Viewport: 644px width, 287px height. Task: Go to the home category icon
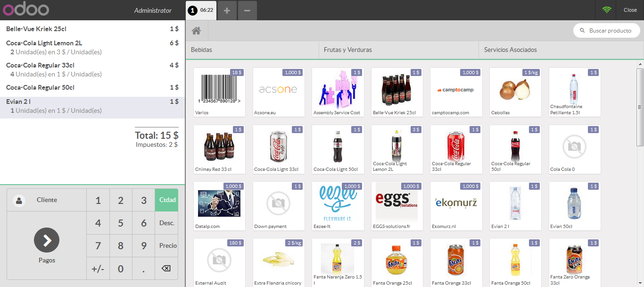(197, 31)
